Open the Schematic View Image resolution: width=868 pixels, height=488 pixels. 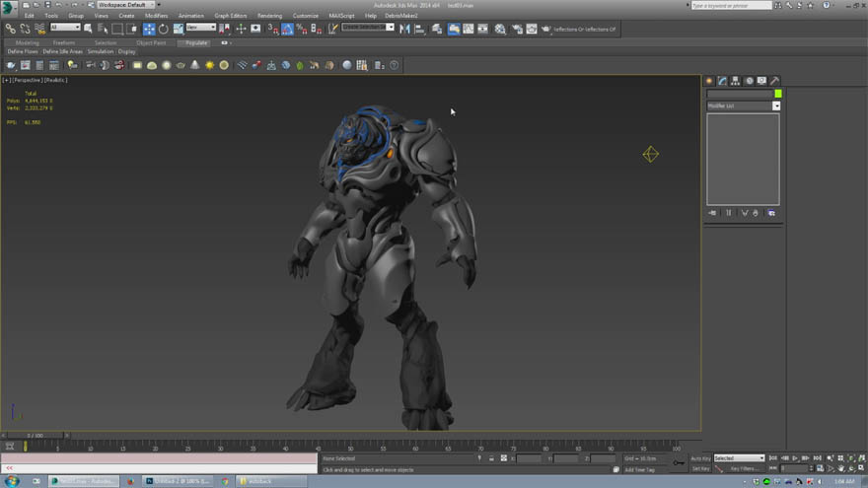[x=482, y=29]
